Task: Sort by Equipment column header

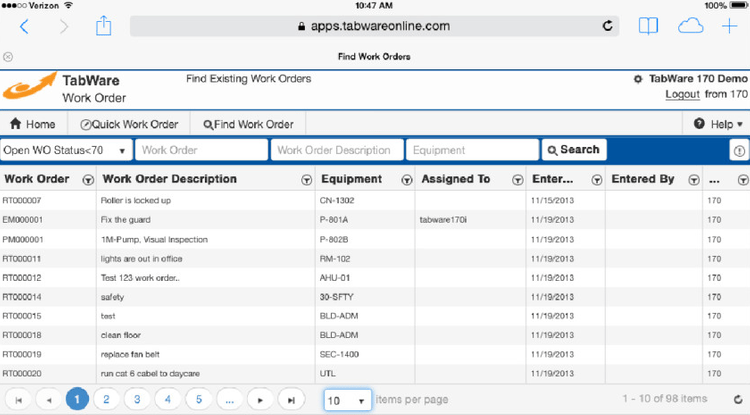Action: pyautogui.click(x=352, y=179)
